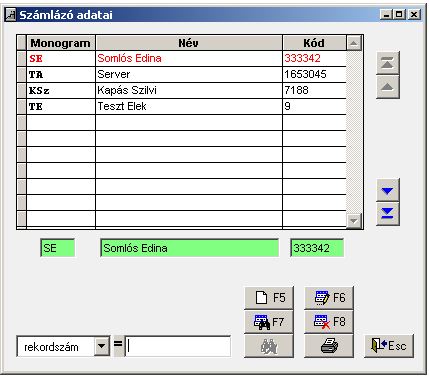Click the title bar application icon
This screenshot has width=429, height=377.
point(11,15)
